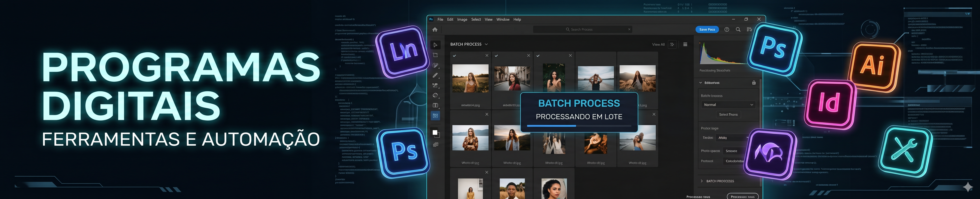Screen dimensions: 980x199
Task: Select the highlighted camera tool
Action: coord(436,116)
